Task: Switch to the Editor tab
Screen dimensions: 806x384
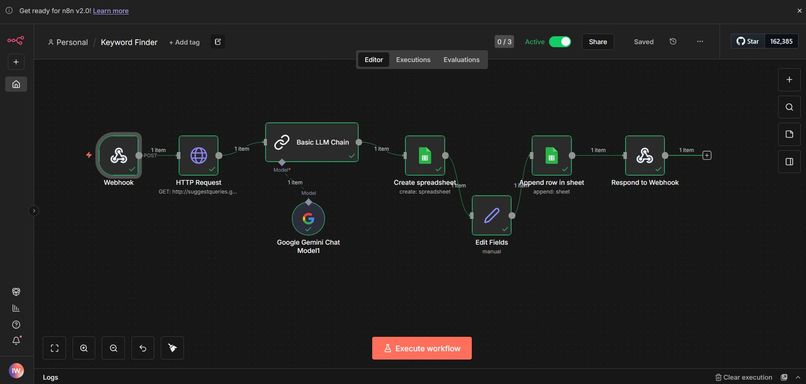Action: (374, 60)
